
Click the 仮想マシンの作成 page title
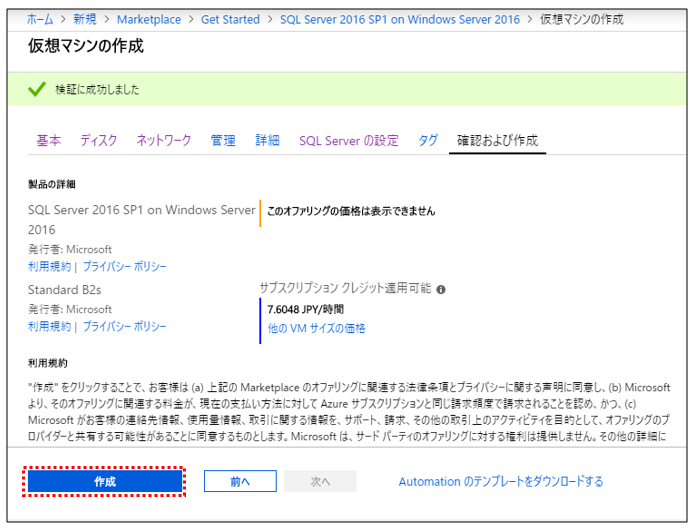point(86,46)
